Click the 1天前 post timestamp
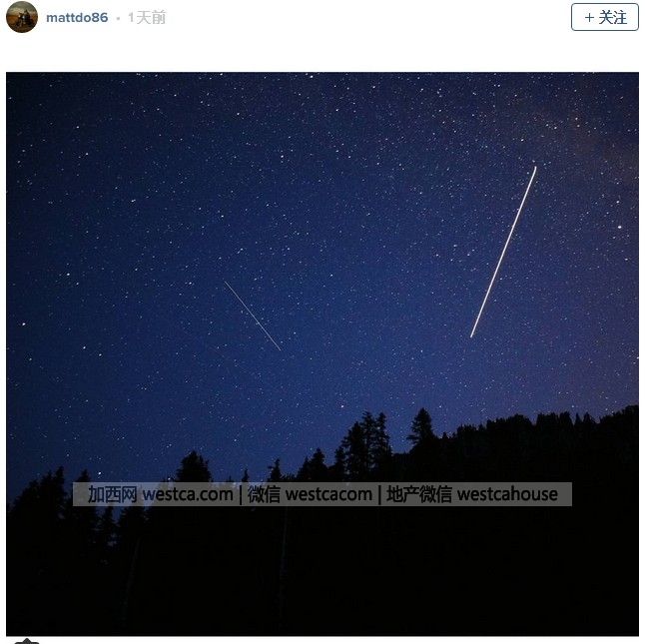The image size is (645, 644). tap(147, 18)
